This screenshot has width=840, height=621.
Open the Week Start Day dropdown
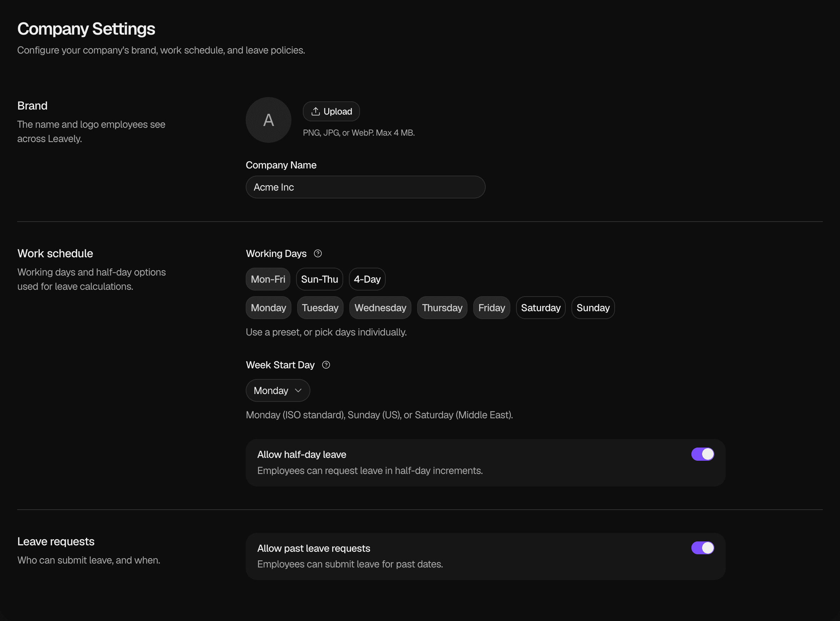coord(278,390)
